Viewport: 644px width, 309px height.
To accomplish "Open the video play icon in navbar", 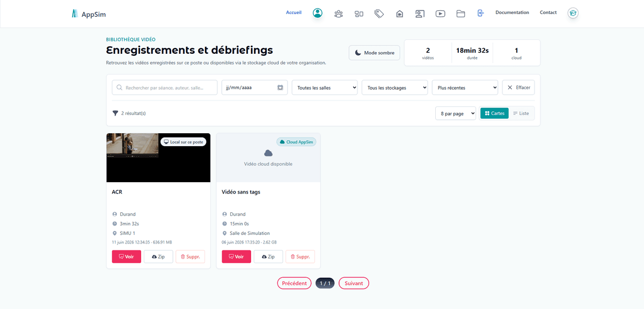I will pos(440,13).
